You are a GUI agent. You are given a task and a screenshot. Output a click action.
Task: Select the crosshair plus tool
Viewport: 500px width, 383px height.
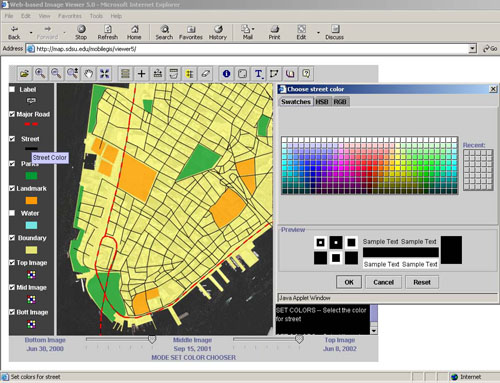141,74
